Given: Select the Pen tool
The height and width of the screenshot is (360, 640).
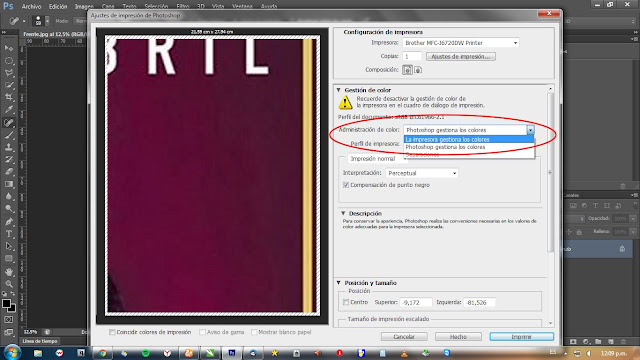Looking at the screenshot, I should 9,222.
